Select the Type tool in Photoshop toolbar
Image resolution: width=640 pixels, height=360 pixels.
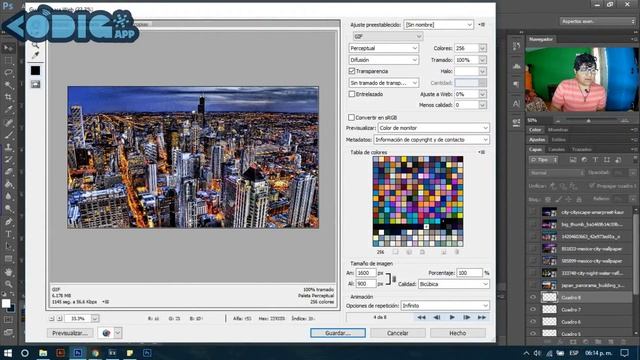[x=8, y=234]
